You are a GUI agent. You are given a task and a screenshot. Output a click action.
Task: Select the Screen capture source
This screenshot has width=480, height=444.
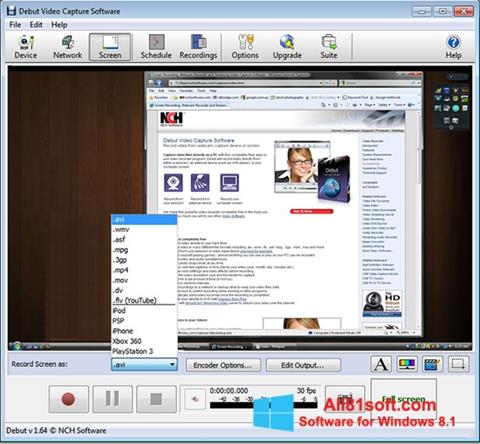click(x=110, y=47)
